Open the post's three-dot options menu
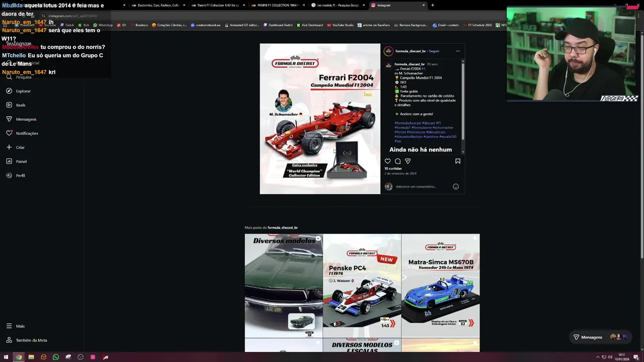The width and height of the screenshot is (644, 362). point(457,51)
